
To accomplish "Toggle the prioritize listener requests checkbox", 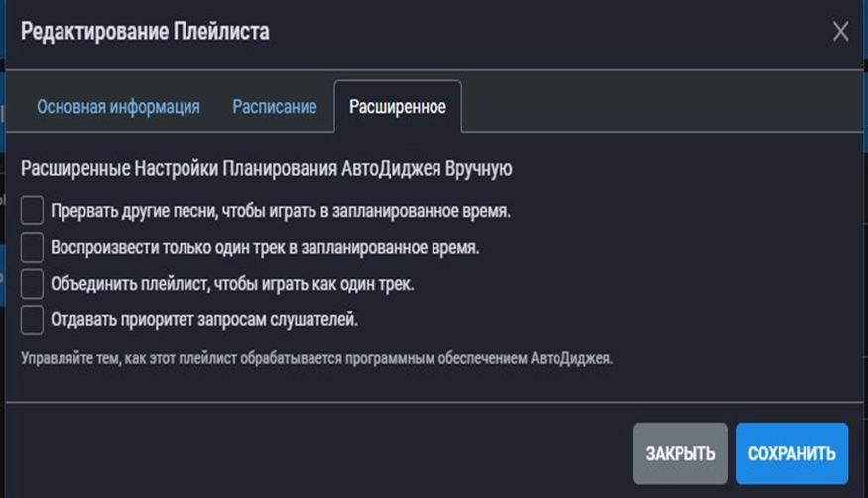I will (33, 319).
